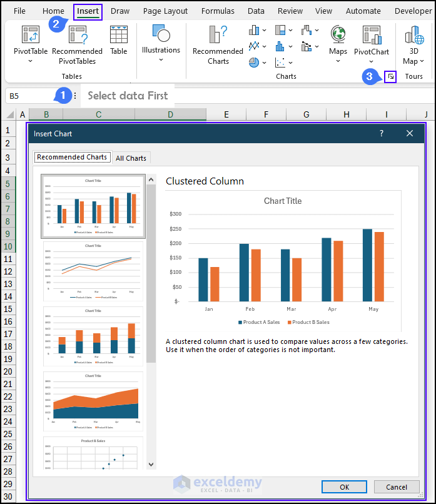
Task: Insert a hierarchy chart icon
Action: [280, 30]
